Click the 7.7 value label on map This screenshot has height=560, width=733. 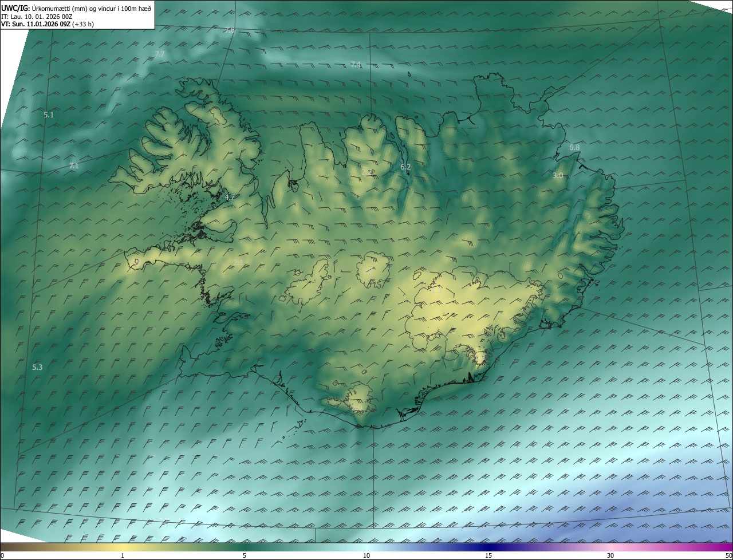click(x=160, y=54)
